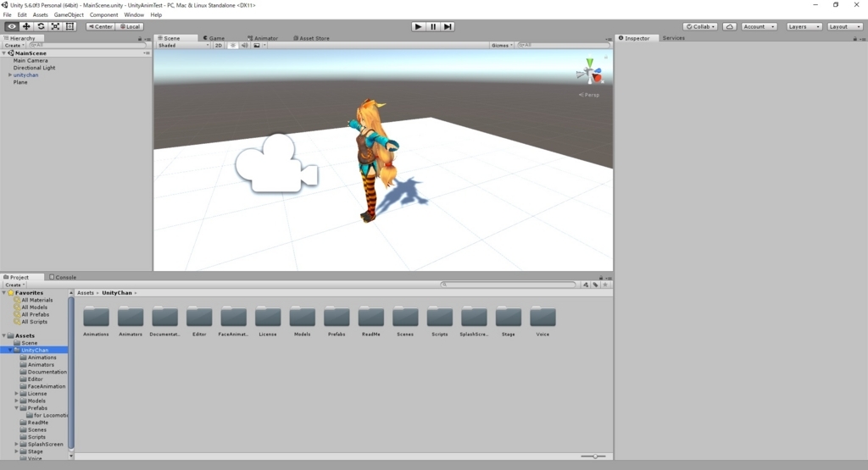Image resolution: width=868 pixels, height=470 pixels.
Task: Open the Collab dropdown
Action: coord(700,26)
